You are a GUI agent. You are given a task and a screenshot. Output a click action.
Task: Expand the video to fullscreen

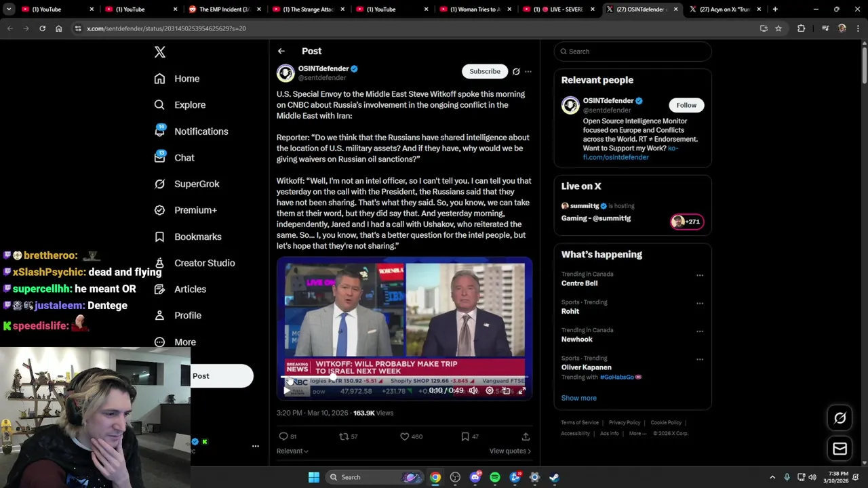tap(521, 390)
